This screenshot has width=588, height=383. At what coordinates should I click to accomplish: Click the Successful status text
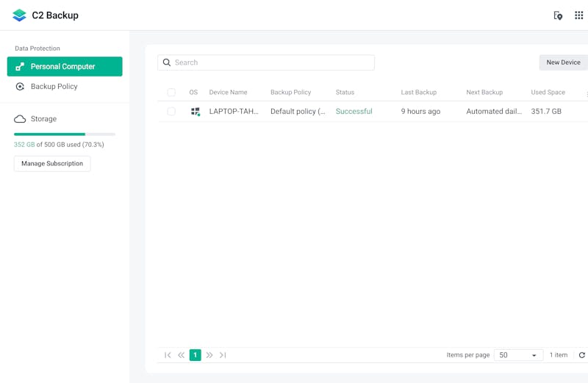tap(354, 112)
